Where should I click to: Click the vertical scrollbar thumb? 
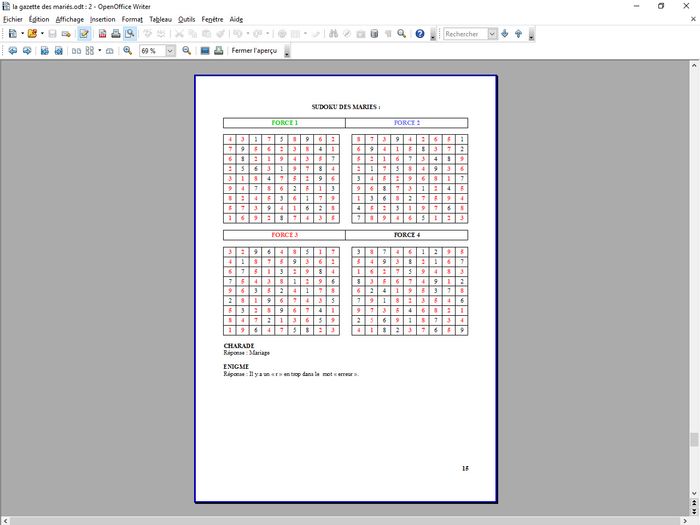[x=694, y=439]
